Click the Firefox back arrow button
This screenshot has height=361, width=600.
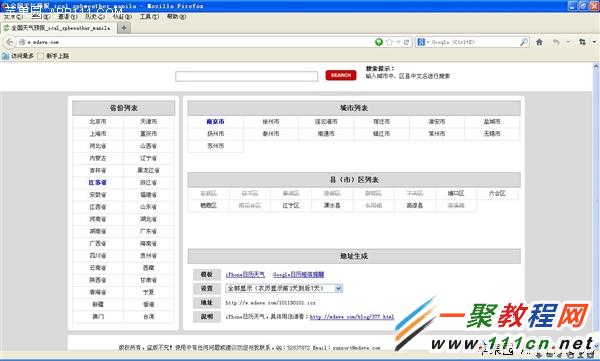tap(10, 42)
